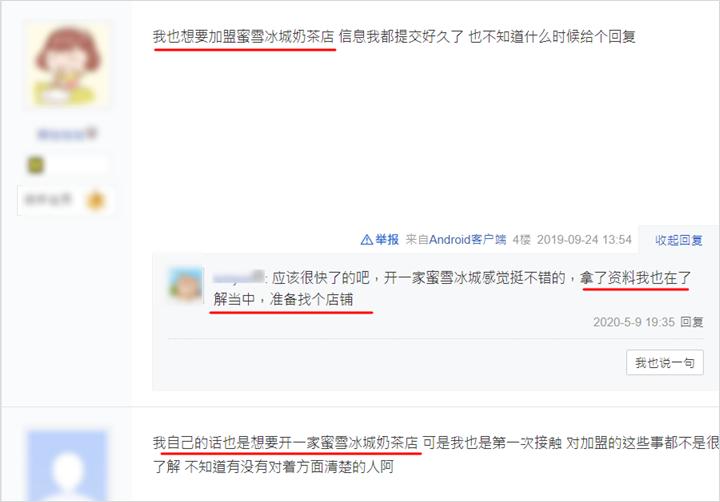Image resolution: width=720 pixels, height=502 pixels.
Task: Open the cartoon girl avatar of 4楼 poster
Action: (x=68, y=65)
